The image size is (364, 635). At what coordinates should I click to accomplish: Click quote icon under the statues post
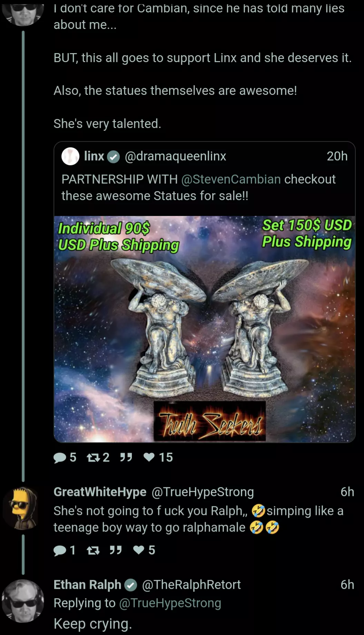(x=126, y=458)
